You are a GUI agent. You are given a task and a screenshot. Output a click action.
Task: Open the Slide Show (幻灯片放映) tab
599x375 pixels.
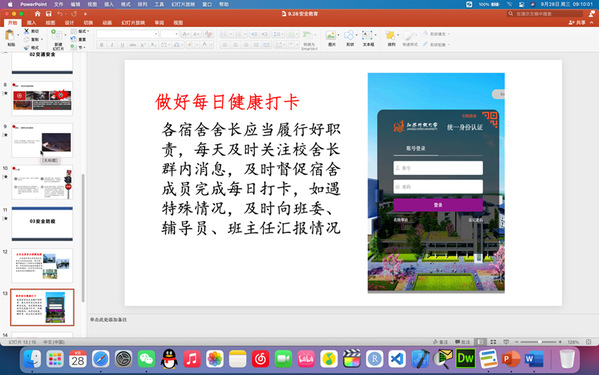click(133, 23)
